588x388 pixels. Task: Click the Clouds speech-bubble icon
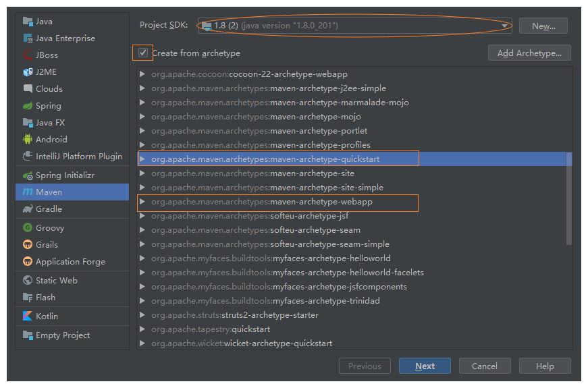[28, 89]
